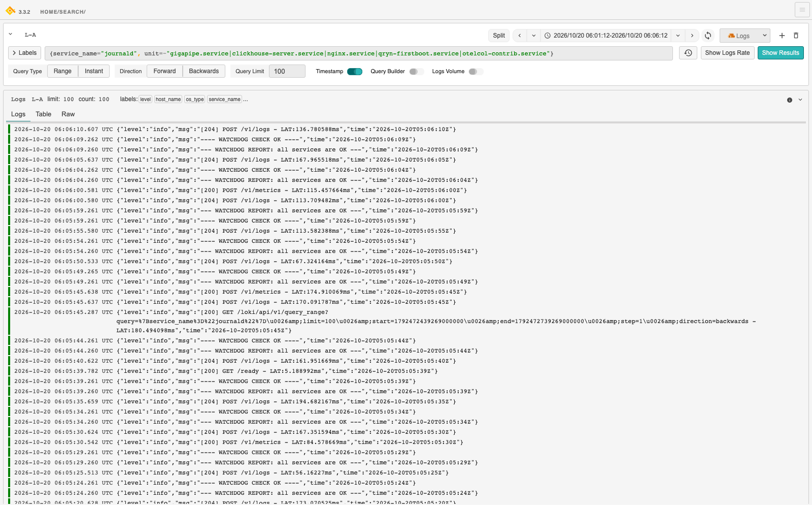The height and width of the screenshot is (508, 812).
Task: Click the Split button
Action: click(499, 36)
